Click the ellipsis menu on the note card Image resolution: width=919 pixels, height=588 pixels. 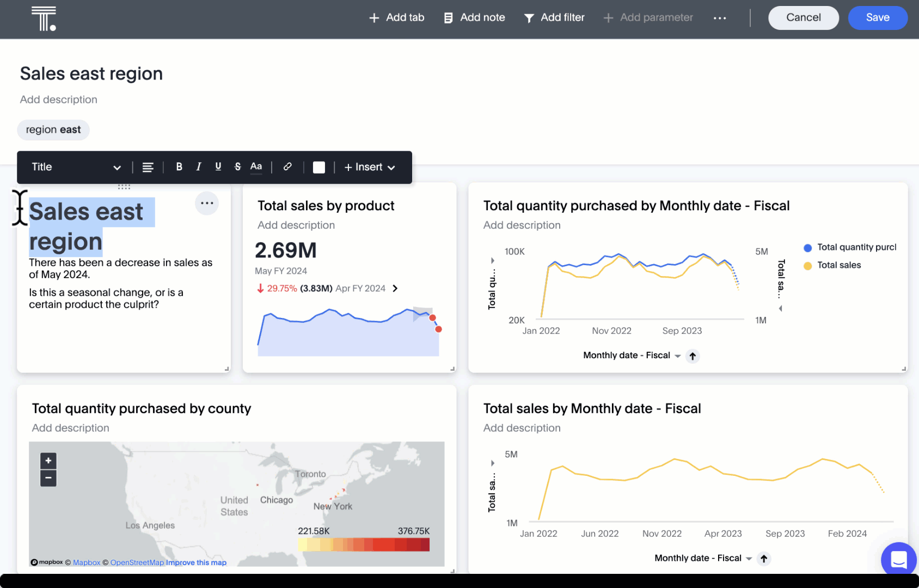[207, 203]
